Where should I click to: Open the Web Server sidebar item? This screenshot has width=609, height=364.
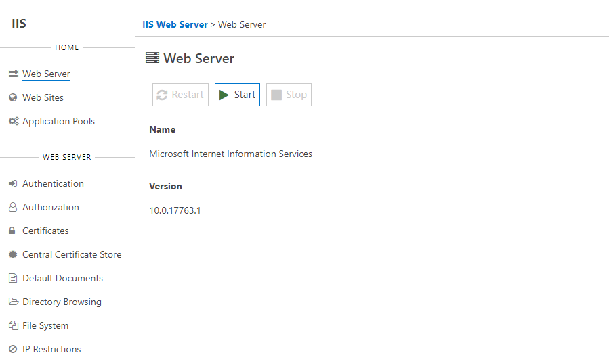[46, 74]
